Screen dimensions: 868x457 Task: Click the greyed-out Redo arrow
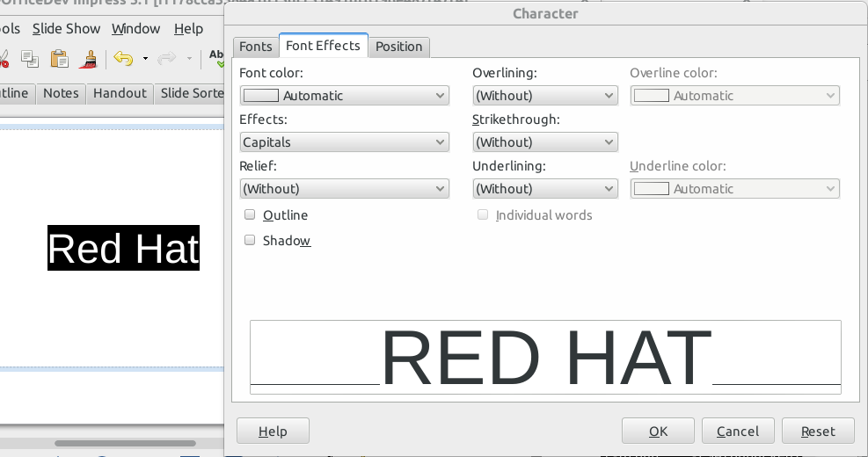coord(167,58)
